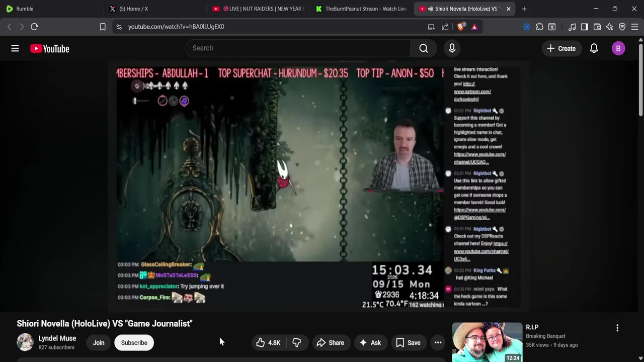Toggle the browser sidebar panel
Screen dimensions: 644x362
pos(584,27)
